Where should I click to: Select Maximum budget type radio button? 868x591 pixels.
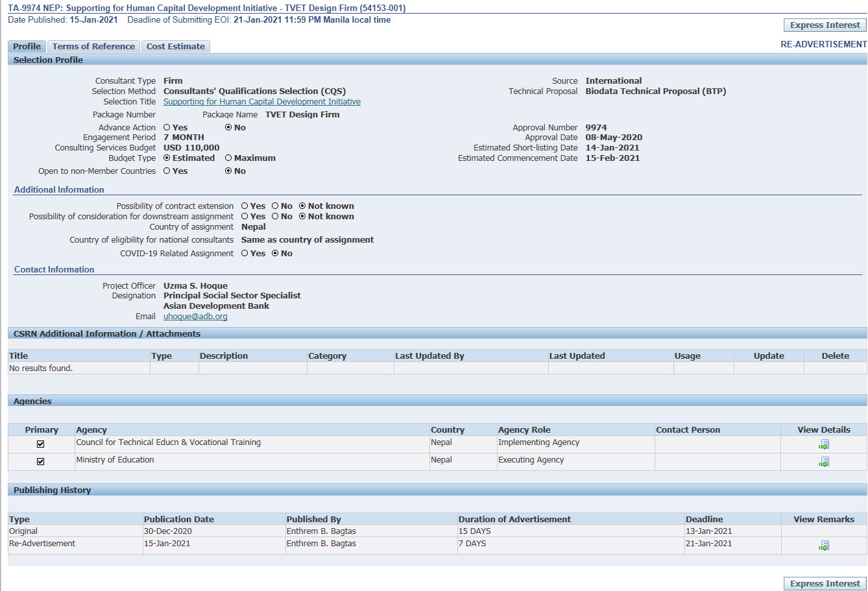point(228,158)
